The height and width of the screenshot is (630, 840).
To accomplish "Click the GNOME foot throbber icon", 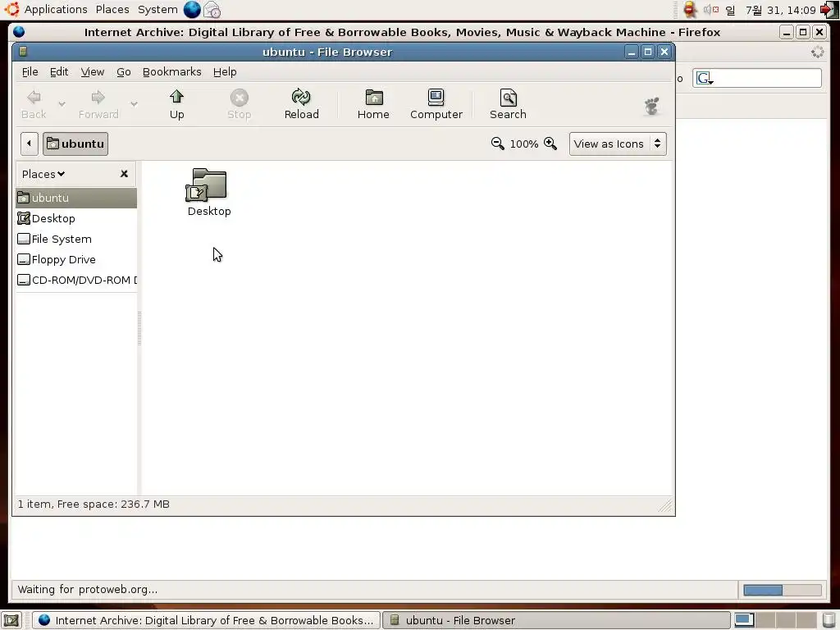I will click(651, 106).
